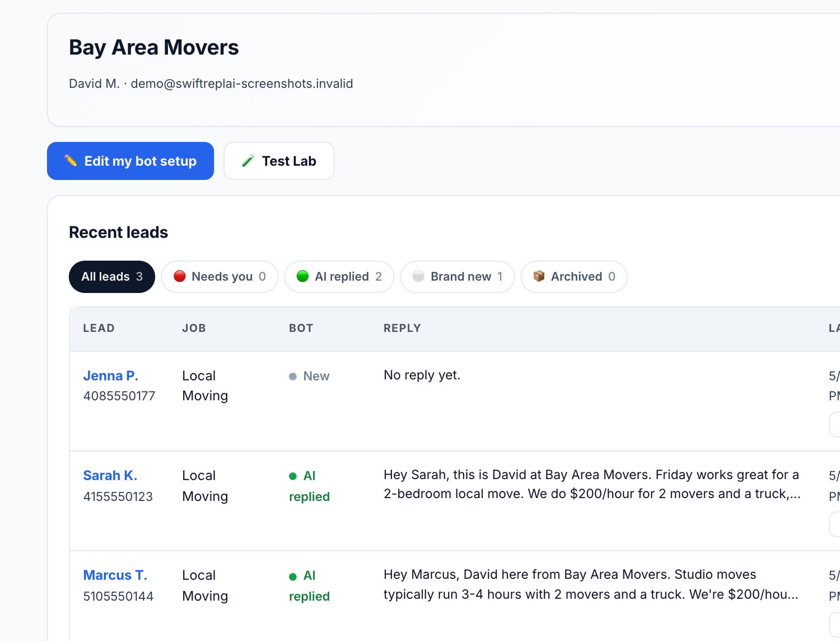Click Local Moving job in Sarah's row
This screenshot has width=840, height=641.
click(205, 486)
